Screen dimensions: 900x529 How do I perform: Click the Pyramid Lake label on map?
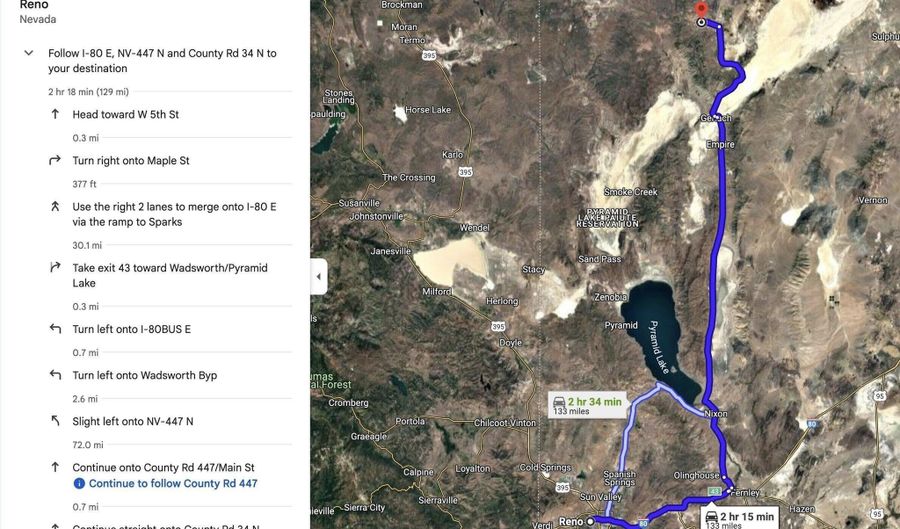(x=659, y=347)
